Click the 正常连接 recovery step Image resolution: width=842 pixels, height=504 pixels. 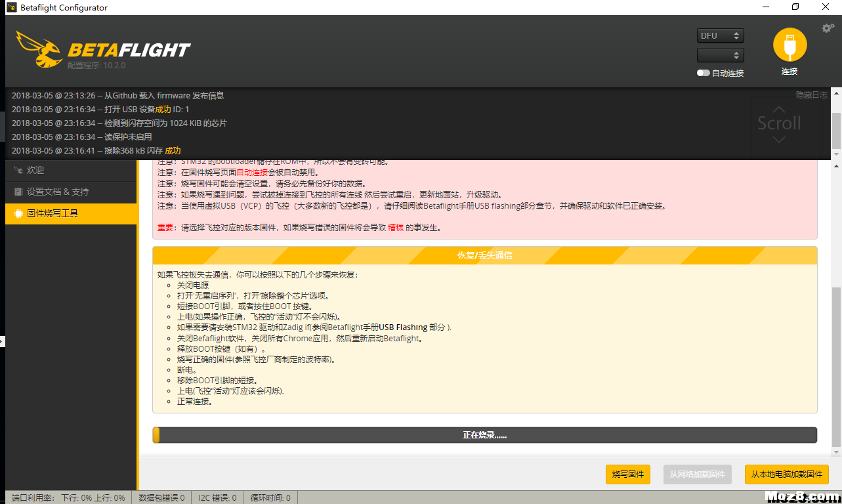coord(195,402)
